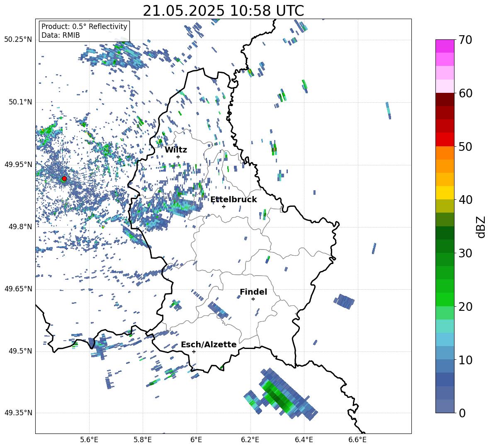Click the 49.65°N latitude label

pyautogui.click(x=18, y=289)
